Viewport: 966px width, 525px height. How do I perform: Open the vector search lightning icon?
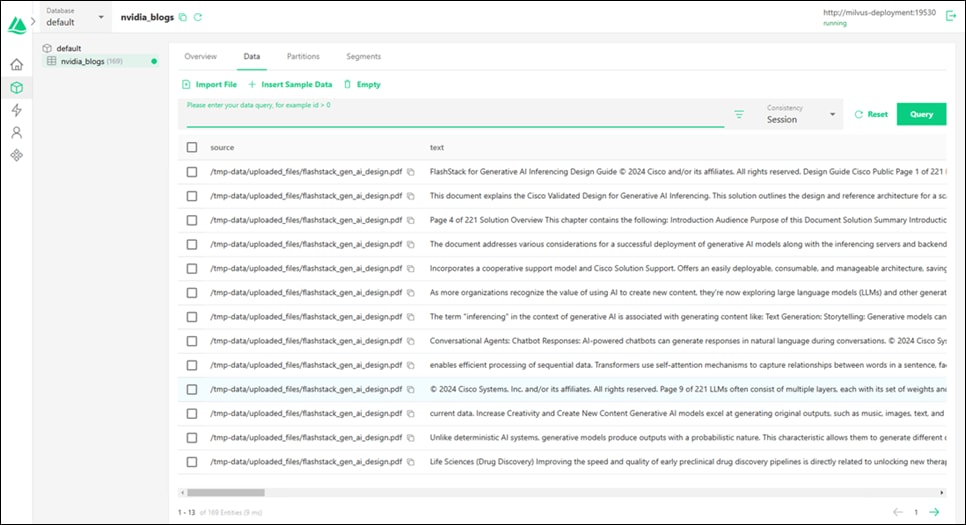pos(17,110)
